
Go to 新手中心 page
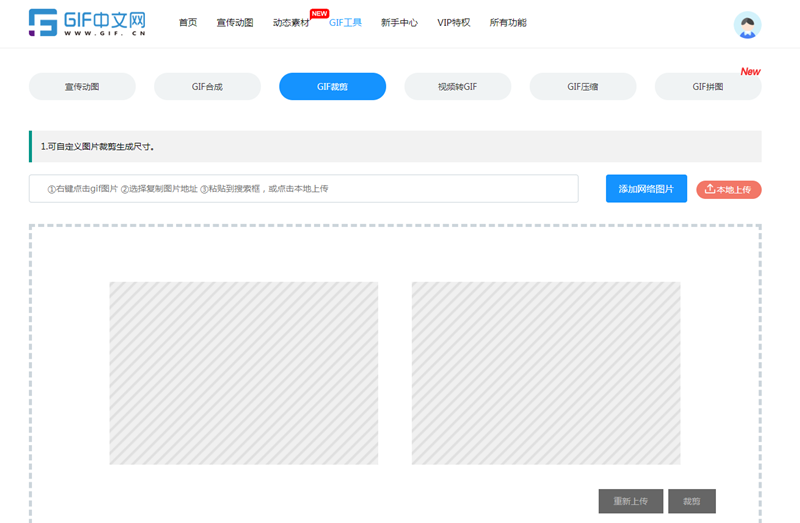399,23
